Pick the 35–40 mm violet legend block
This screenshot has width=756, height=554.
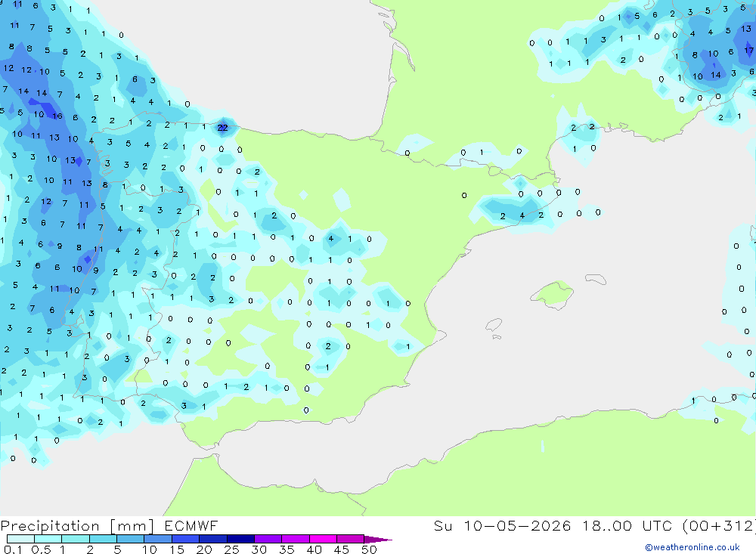[x=295, y=539]
